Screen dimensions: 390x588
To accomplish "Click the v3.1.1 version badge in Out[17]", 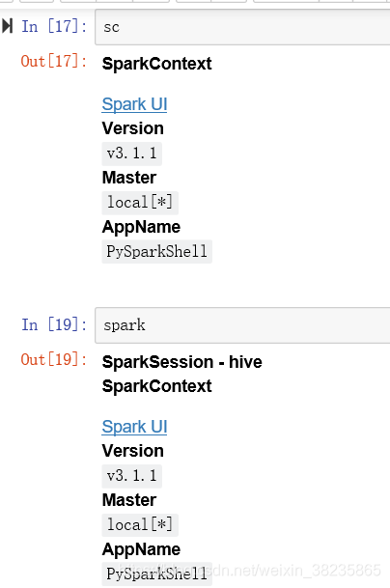I will 131,154.
